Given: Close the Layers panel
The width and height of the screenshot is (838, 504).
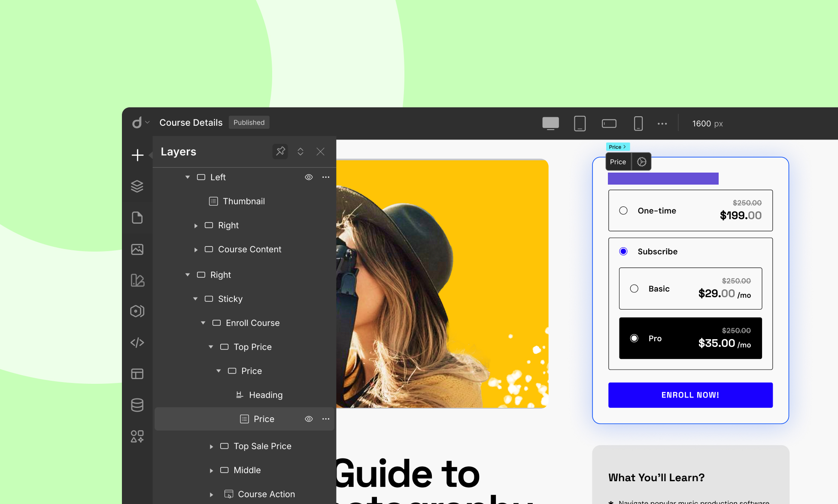Looking at the screenshot, I should click(x=320, y=152).
